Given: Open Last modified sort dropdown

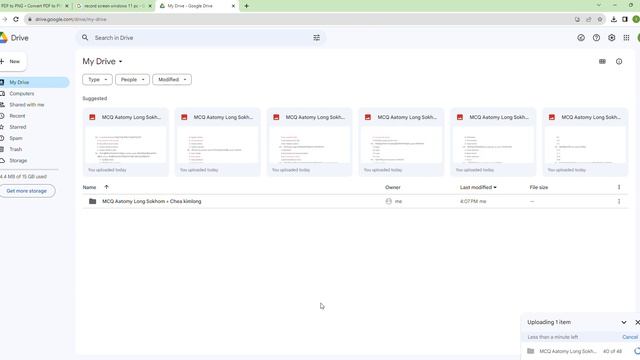Looking at the screenshot, I should (478, 187).
